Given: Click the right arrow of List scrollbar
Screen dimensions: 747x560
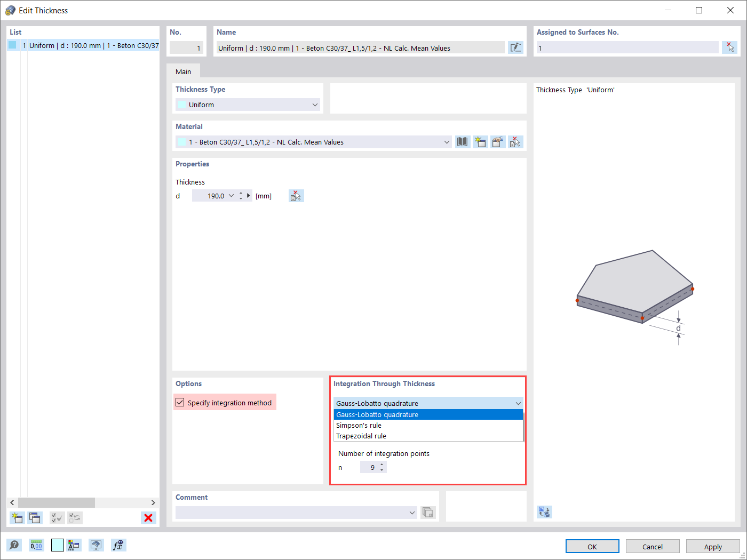Looking at the screenshot, I should point(153,502).
